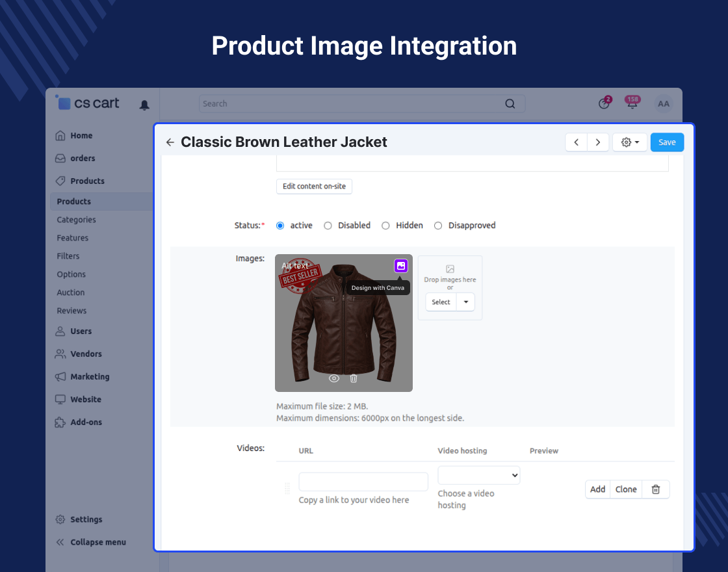Click the video URL input field
Viewport: 728px width, 572px height.
click(x=363, y=482)
